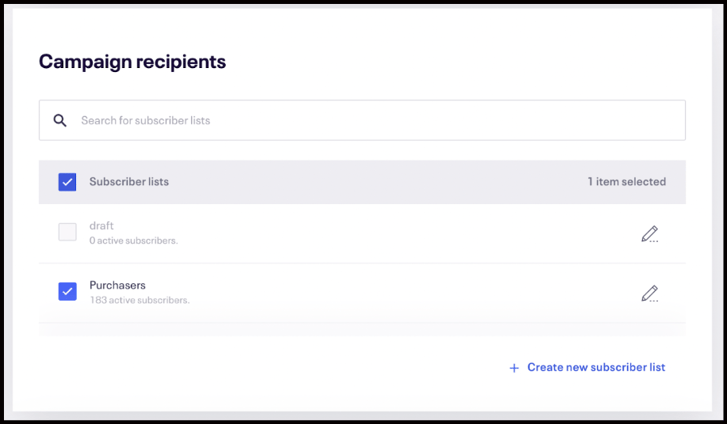The height and width of the screenshot is (424, 727).
Task: Click the 0 active subscribers text
Action: [x=133, y=241]
